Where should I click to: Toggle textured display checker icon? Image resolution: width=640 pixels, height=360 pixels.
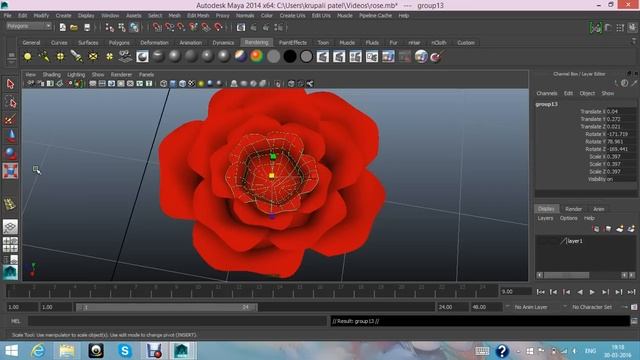[x=192, y=84]
